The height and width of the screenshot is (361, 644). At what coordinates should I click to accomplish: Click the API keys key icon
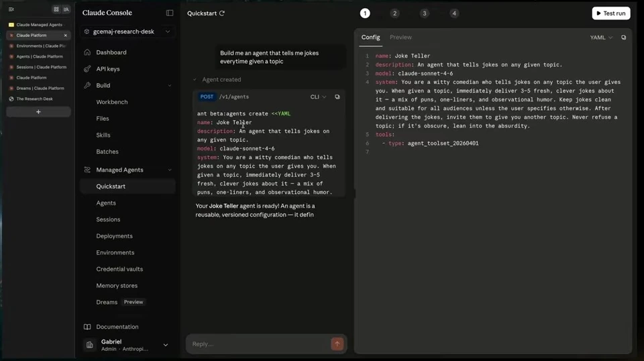(87, 69)
